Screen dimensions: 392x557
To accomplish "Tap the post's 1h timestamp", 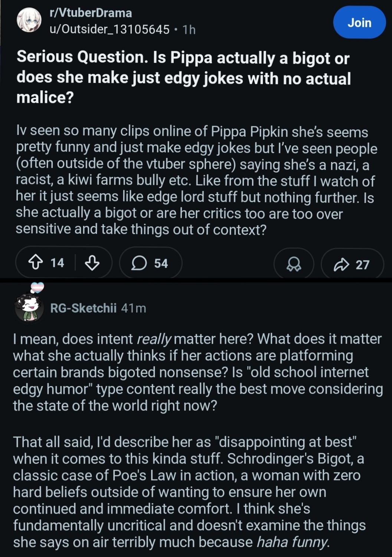I will [x=189, y=29].
